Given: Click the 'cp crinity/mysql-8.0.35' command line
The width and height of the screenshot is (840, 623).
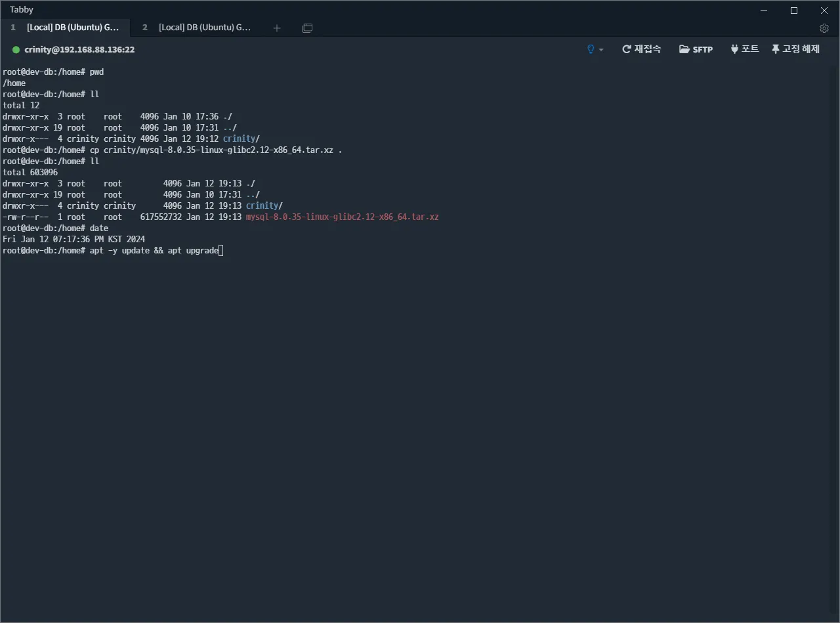Looking at the screenshot, I should 173,150.
